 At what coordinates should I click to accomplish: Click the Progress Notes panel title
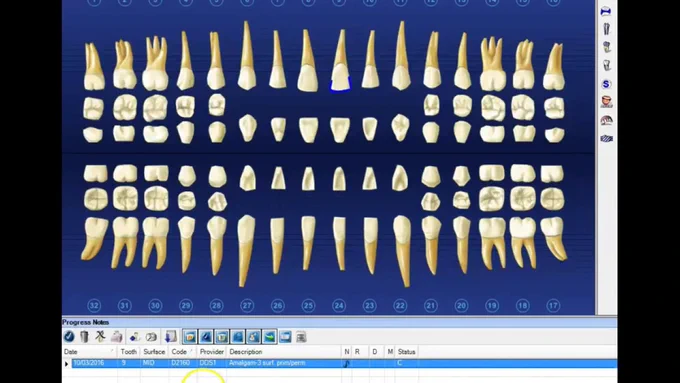[85, 322]
